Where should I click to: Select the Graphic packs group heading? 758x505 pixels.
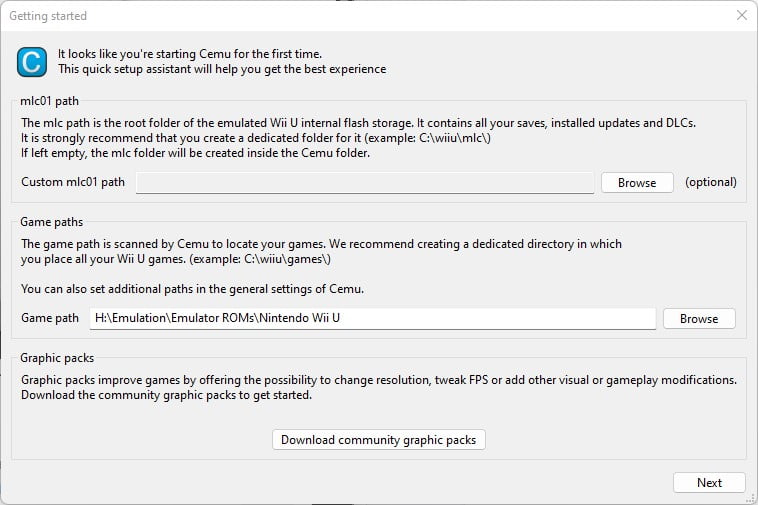click(x=57, y=358)
